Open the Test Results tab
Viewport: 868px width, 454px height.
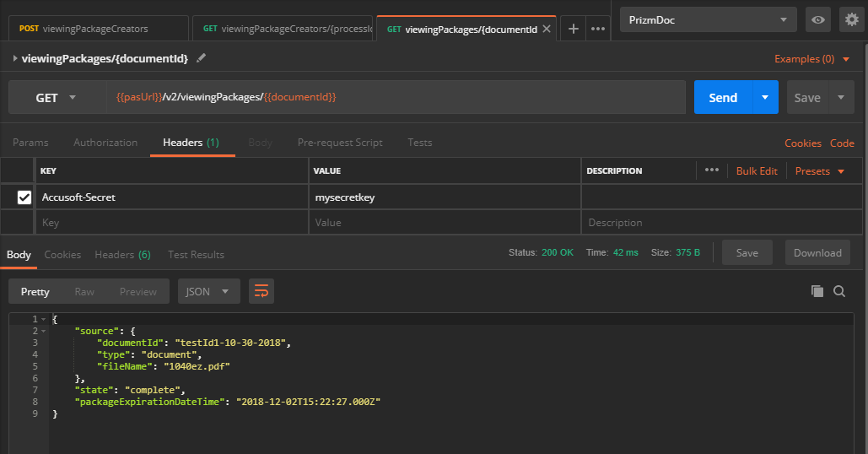pos(196,255)
